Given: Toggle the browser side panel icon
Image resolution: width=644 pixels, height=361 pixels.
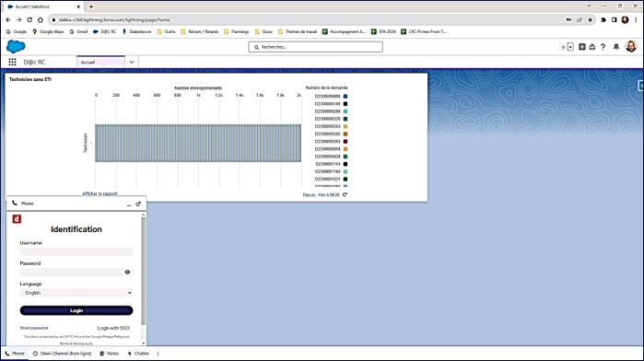Looking at the screenshot, I should click(x=614, y=19).
